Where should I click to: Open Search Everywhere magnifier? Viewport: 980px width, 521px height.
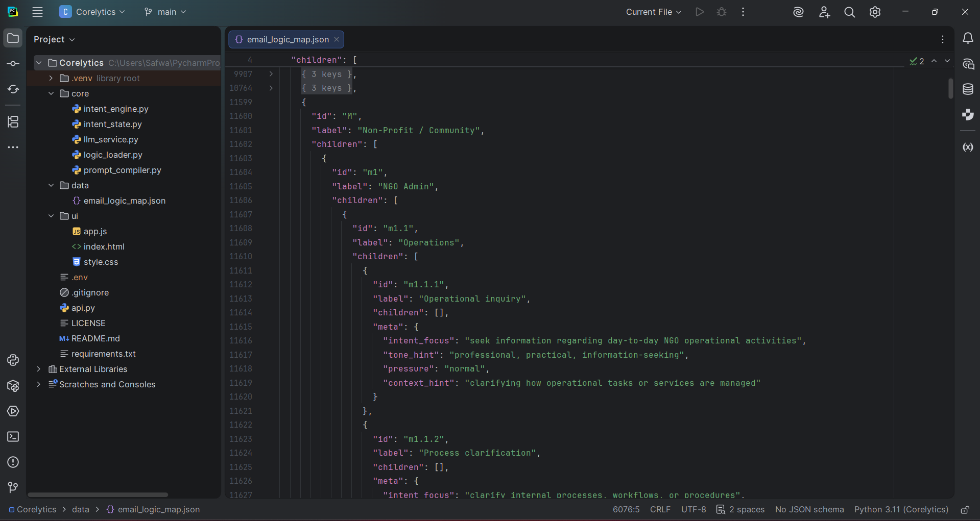pos(849,12)
